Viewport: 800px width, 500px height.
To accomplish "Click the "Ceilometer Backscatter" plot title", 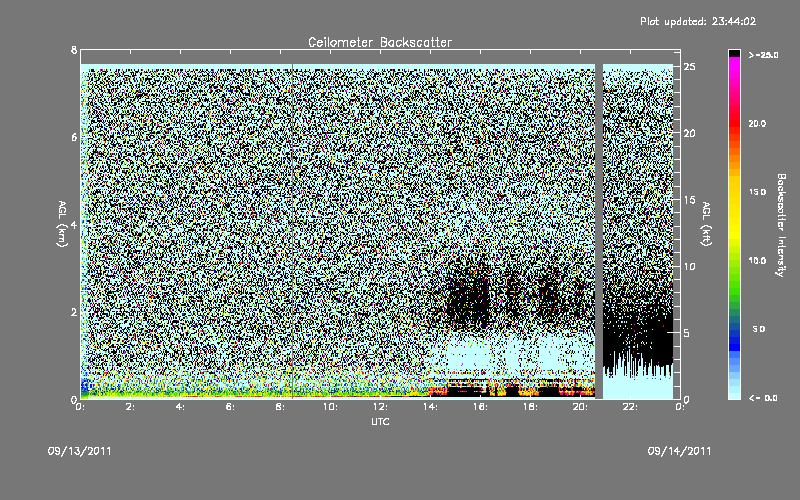I will (x=380, y=42).
